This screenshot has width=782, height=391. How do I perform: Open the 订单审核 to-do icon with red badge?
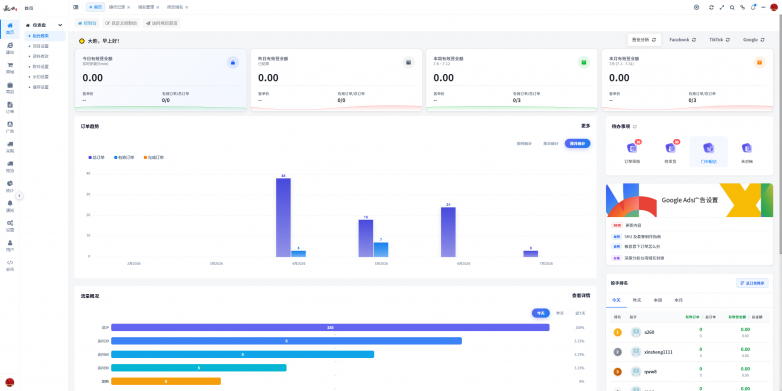point(632,148)
